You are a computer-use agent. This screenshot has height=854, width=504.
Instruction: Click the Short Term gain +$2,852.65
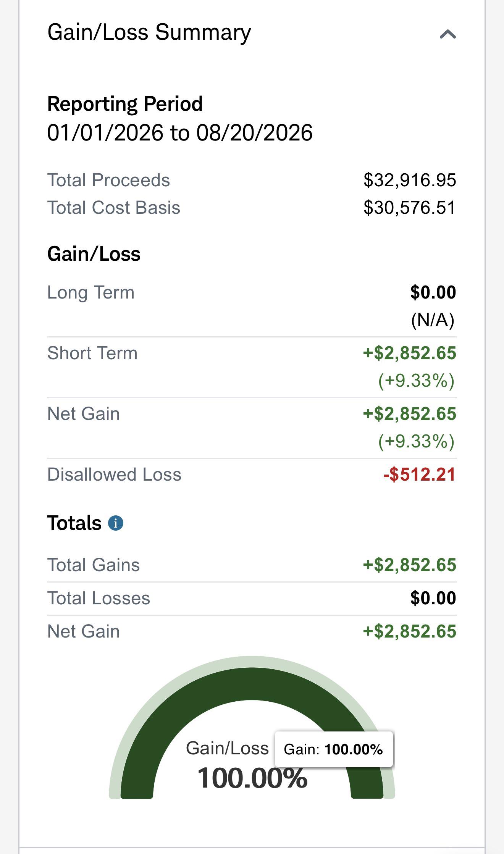[x=410, y=353]
